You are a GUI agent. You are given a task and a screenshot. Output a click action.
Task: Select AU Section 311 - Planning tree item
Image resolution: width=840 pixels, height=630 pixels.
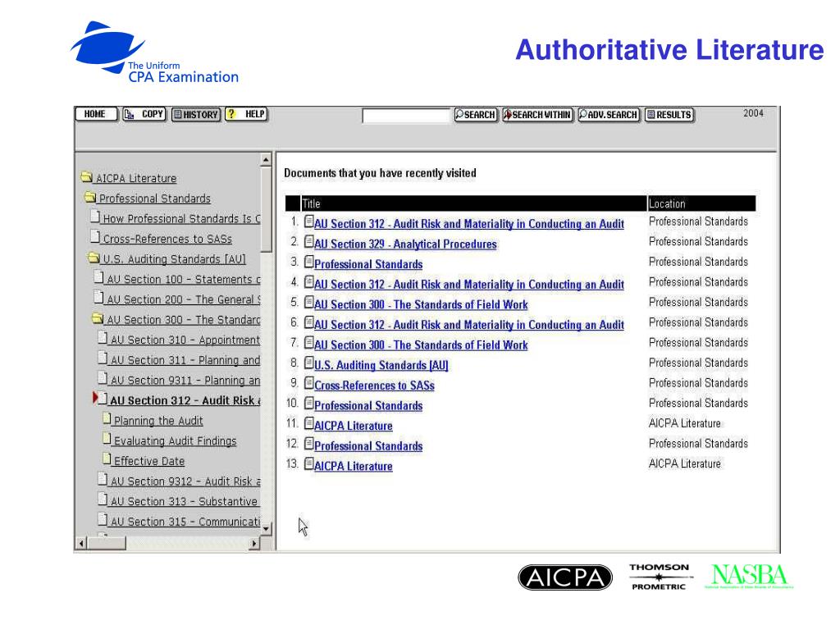pyautogui.click(x=185, y=360)
